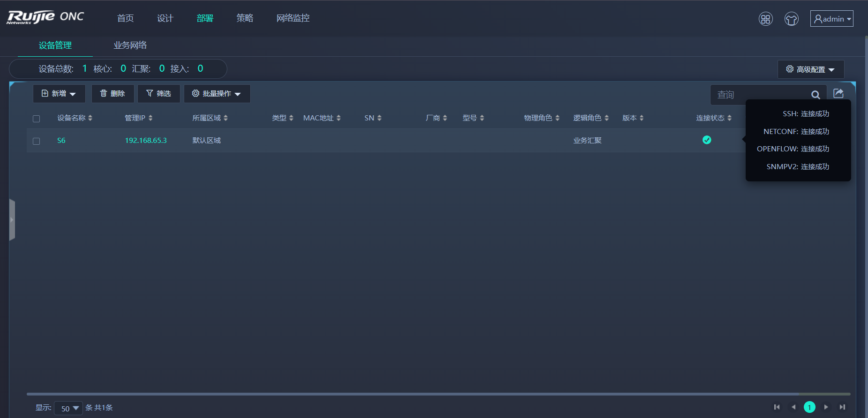Change the rows-per-page 50 selector
This screenshot has height=418, width=868.
(68, 408)
